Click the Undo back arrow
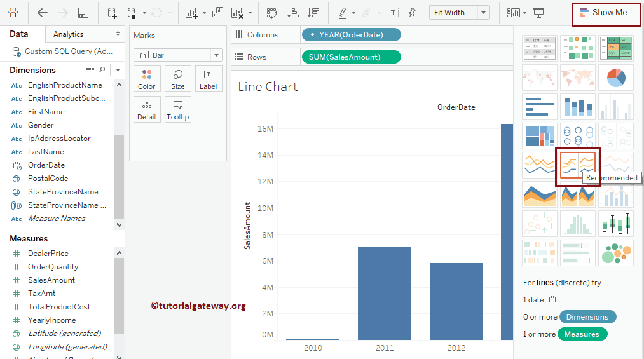This screenshot has width=644, height=359. tap(43, 13)
